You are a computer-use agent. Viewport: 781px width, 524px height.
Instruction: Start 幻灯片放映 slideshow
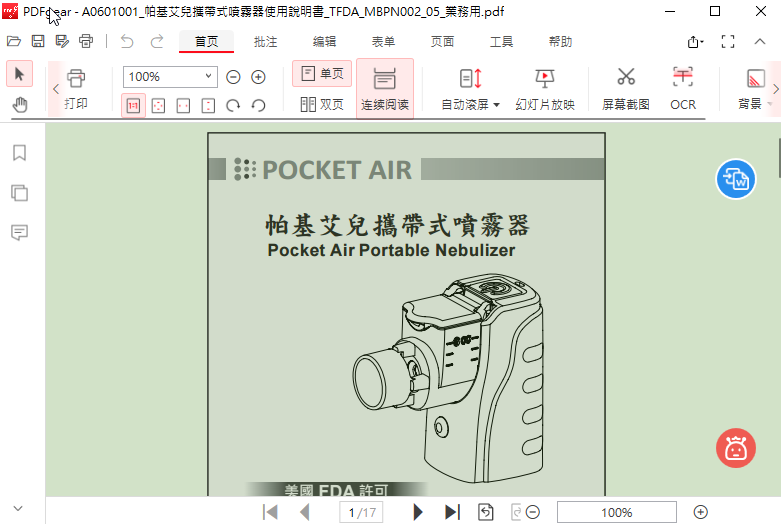point(545,90)
